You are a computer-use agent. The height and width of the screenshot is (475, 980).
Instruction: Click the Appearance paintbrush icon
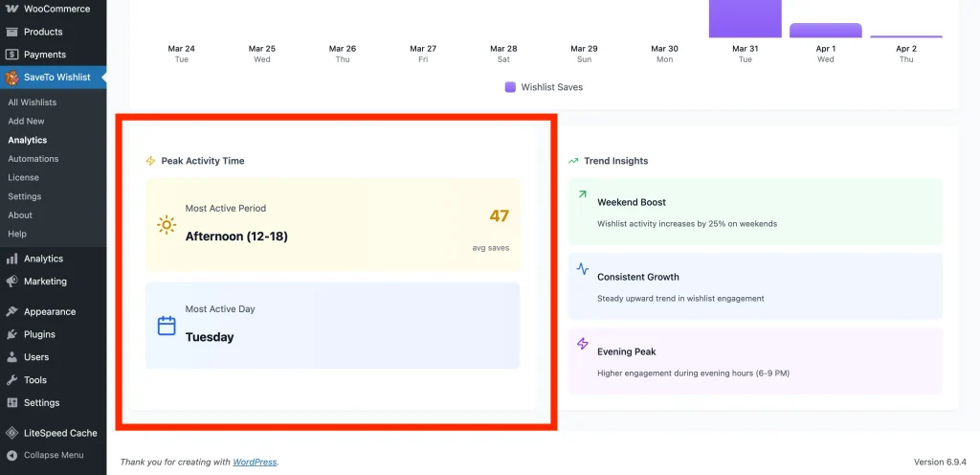pyautogui.click(x=12, y=311)
